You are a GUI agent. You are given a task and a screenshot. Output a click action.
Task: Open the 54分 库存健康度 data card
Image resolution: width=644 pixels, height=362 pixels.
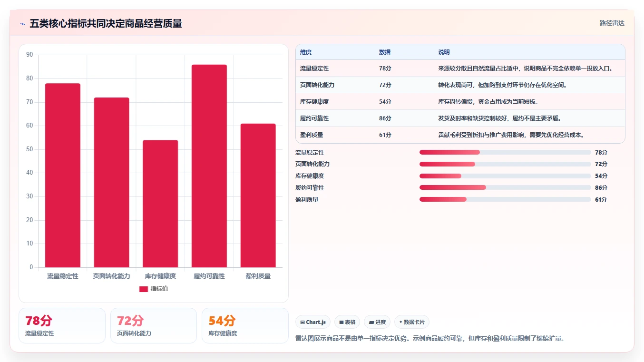[245, 325]
